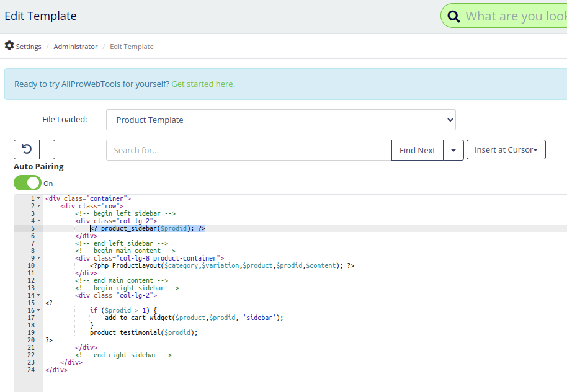Open the Insert at Cursor dropdown

click(x=506, y=149)
